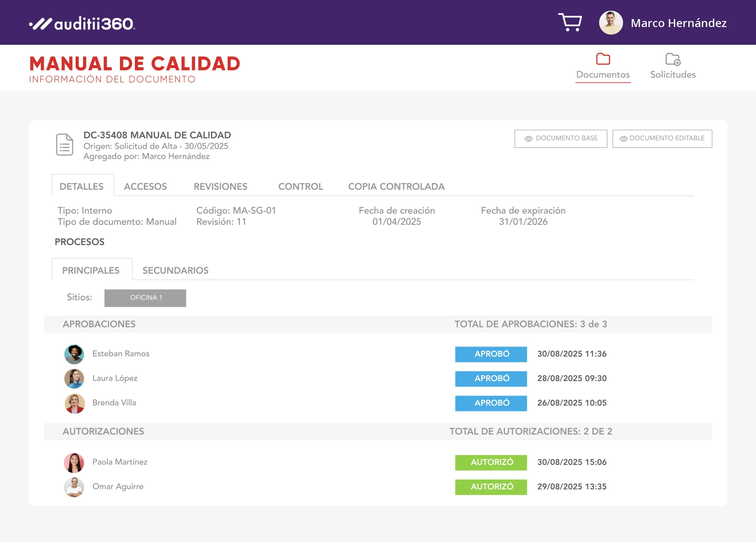Click Laura López's Aprobó status badge
This screenshot has width=756, height=542.
click(491, 379)
